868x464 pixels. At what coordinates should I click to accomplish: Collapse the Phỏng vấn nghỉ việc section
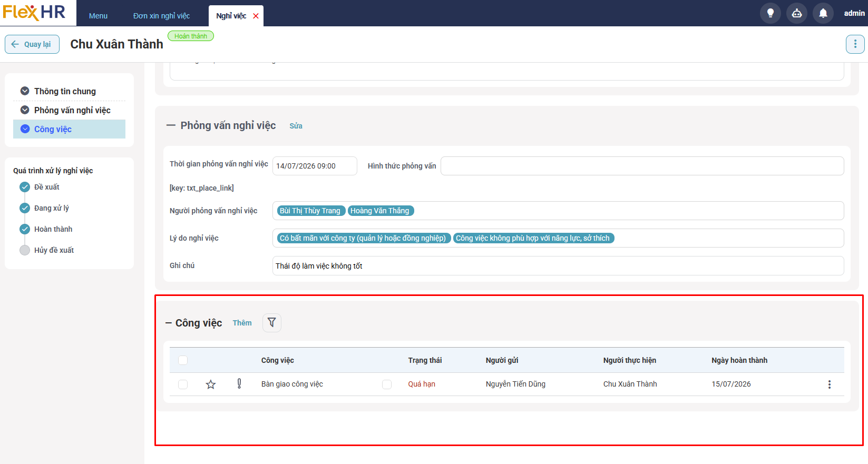(x=171, y=125)
